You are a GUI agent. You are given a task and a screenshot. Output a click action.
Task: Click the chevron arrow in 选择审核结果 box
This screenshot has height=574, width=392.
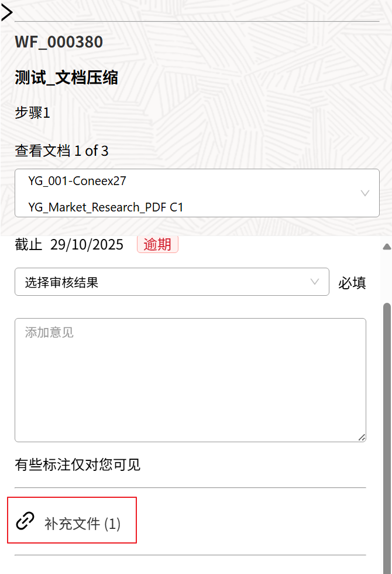tap(315, 282)
